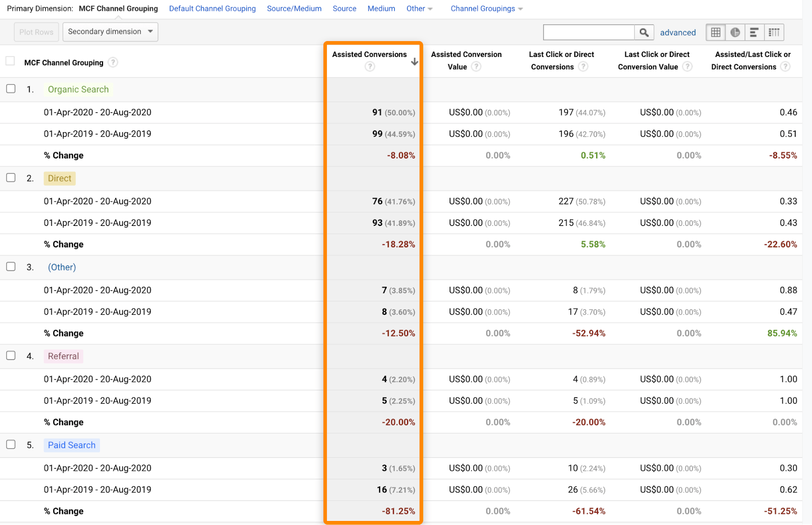Tick the Direct row checkbox
This screenshot has height=525, width=812.
point(11,178)
